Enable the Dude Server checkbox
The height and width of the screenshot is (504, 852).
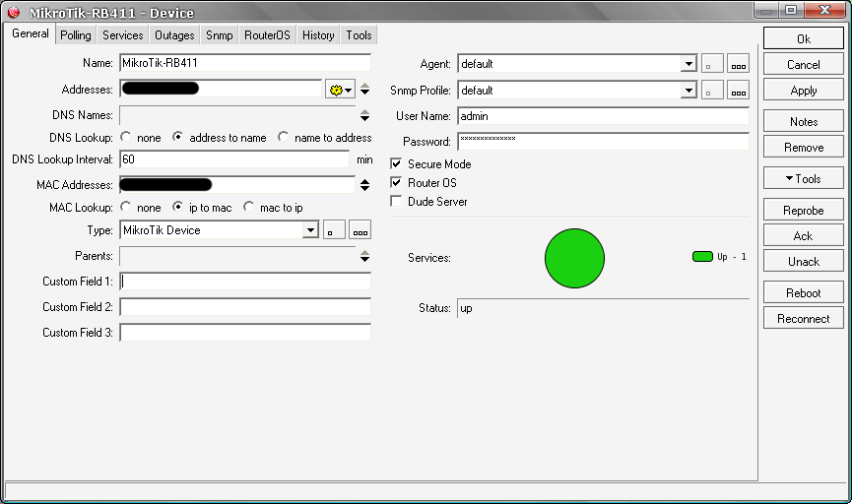coord(396,202)
